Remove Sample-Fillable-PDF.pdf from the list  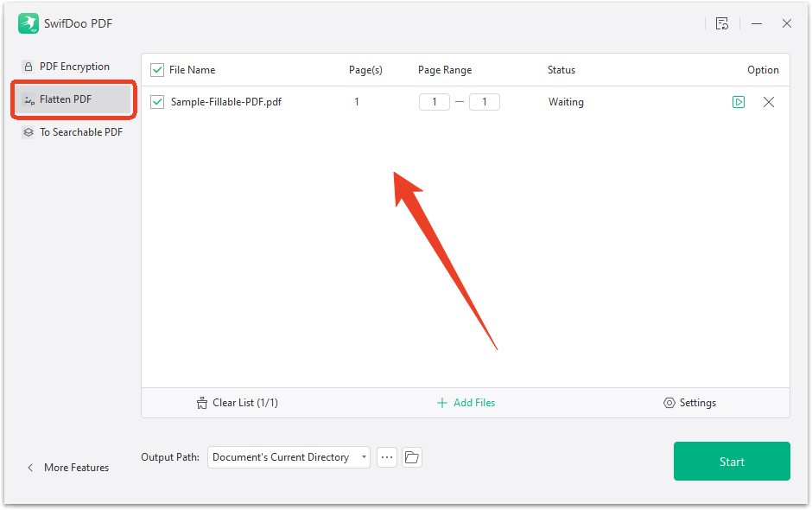point(769,102)
